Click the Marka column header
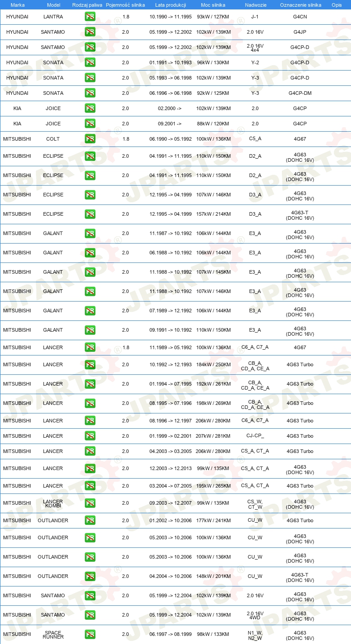The width and height of the screenshot is (351, 644). pos(18,4)
